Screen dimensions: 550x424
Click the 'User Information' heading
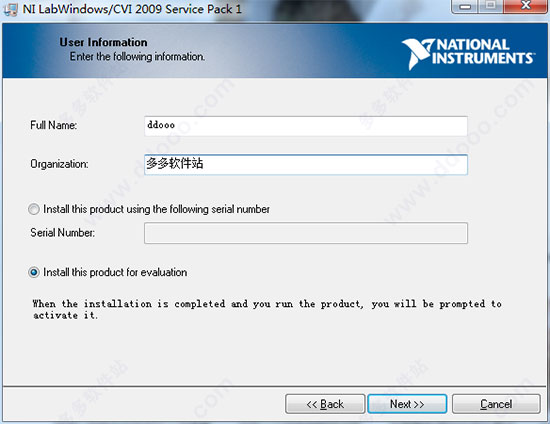(103, 42)
